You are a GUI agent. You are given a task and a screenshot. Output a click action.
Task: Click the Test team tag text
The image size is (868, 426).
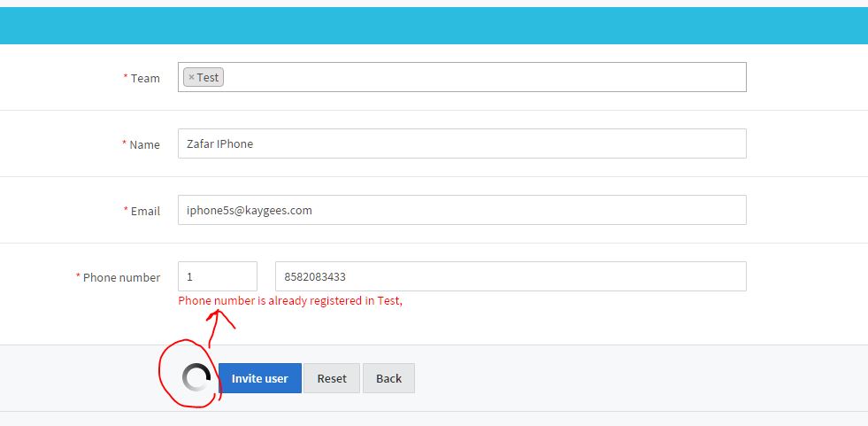[208, 78]
